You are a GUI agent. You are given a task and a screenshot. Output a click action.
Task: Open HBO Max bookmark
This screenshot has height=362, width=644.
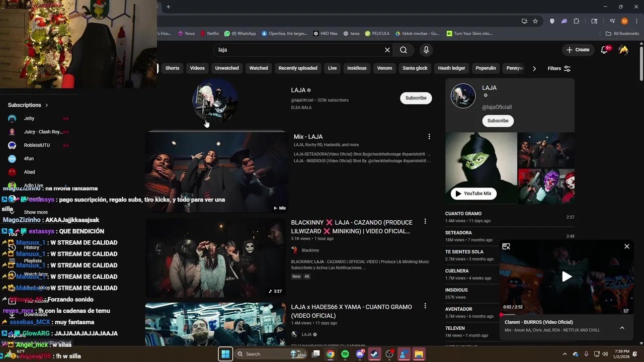click(x=325, y=34)
